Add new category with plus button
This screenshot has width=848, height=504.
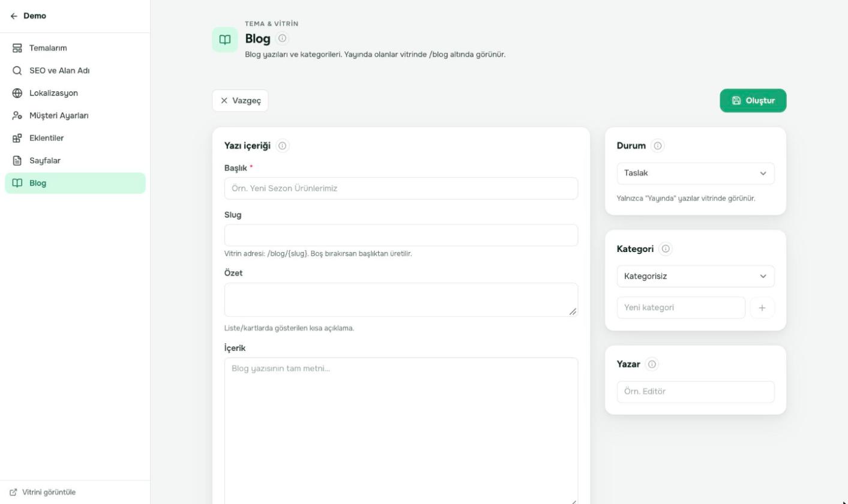coord(762,308)
